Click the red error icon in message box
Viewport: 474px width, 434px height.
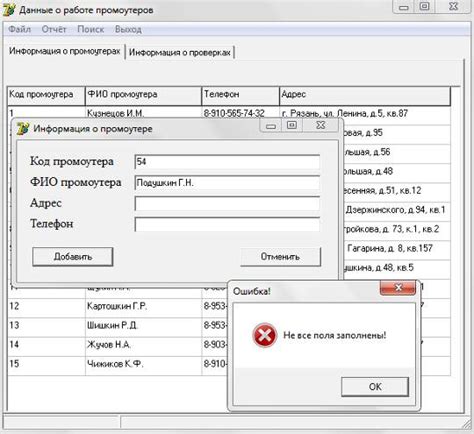tap(264, 335)
